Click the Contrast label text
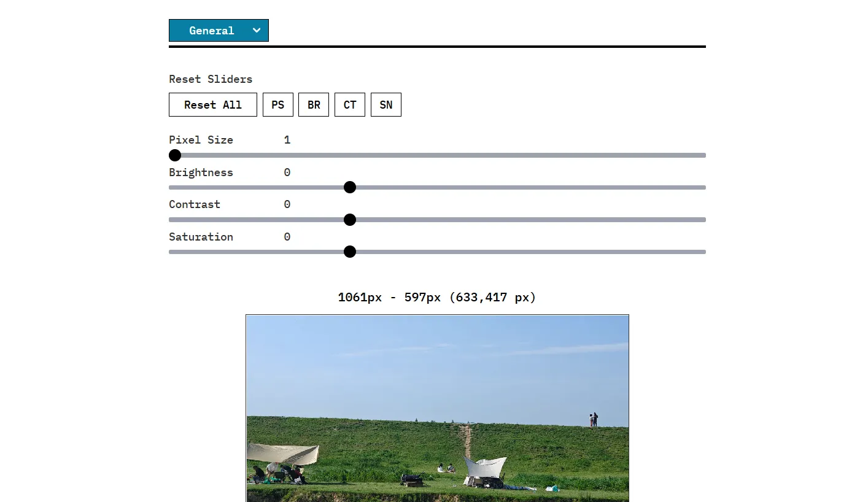Viewport: 868px width, 502px height. pyautogui.click(x=195, y=204)
